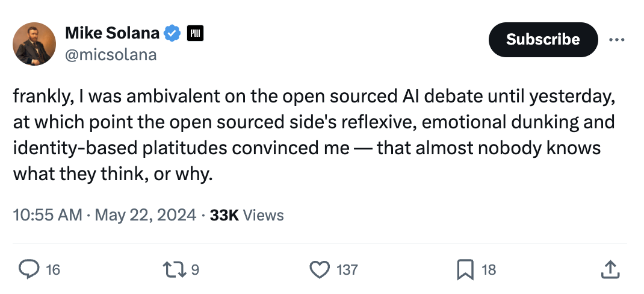Click the blue verified checkmark badge

[173, 34]
